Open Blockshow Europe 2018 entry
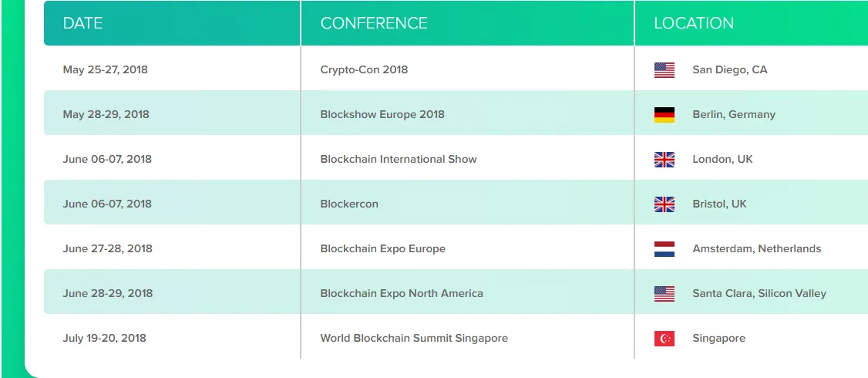 [382, 115]
